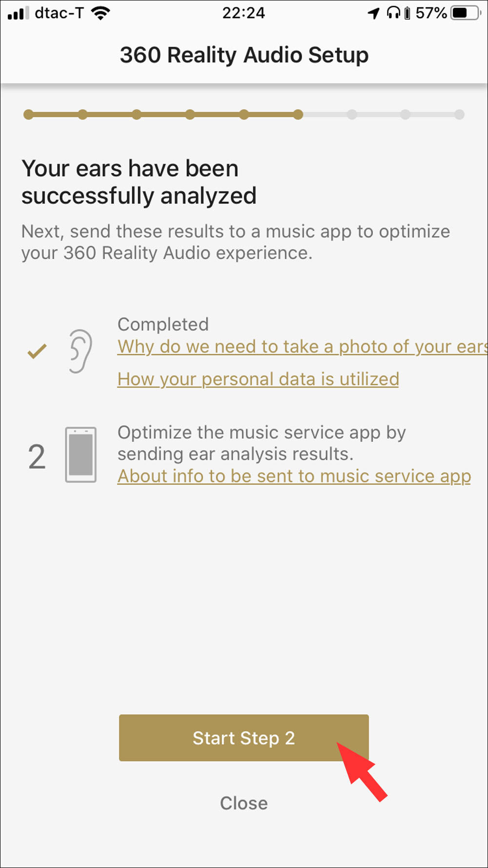Tap the Start Step 2 button
Image resolution: width=488 pixels, height=868 pixels.
click(x=244, y=738)
